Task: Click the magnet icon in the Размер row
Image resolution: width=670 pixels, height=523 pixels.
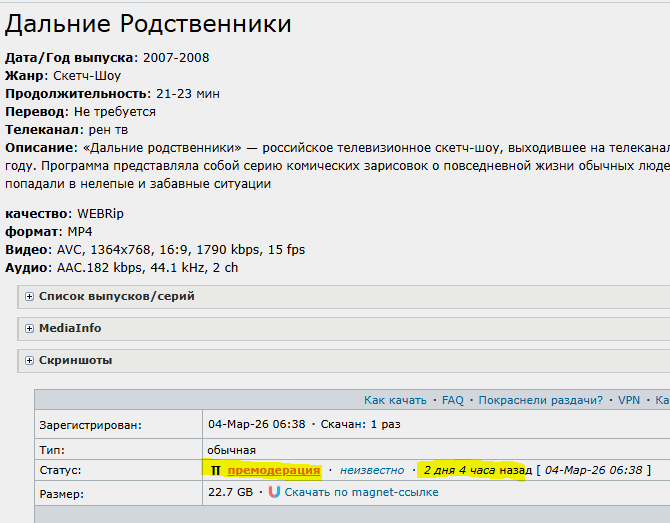Action: tap(275, 493)
